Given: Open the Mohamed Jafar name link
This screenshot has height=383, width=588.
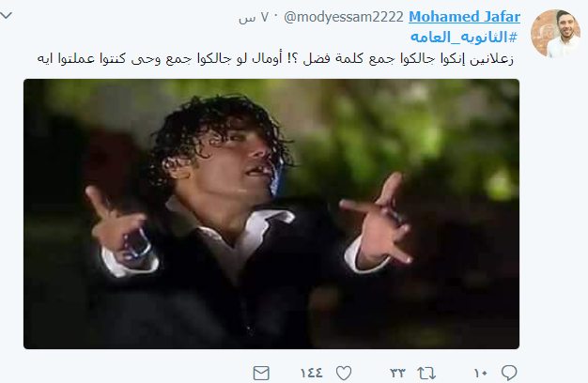Looking at the screenshot, I should (x=464, y=17).
